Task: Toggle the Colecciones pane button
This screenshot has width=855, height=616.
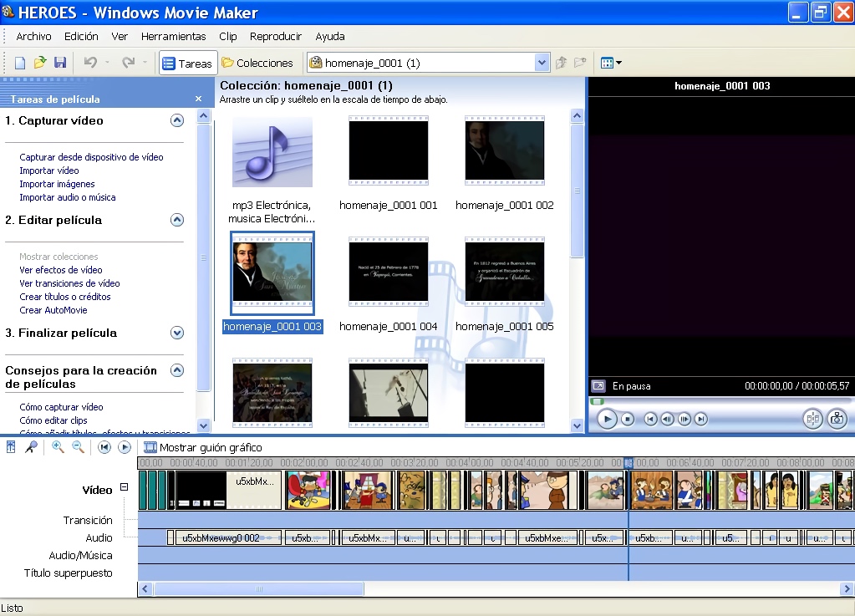Action: pos(257,64)
